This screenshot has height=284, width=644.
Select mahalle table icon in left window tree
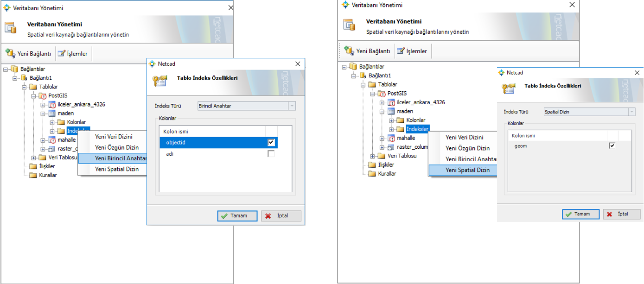click(x=52, y=140)
